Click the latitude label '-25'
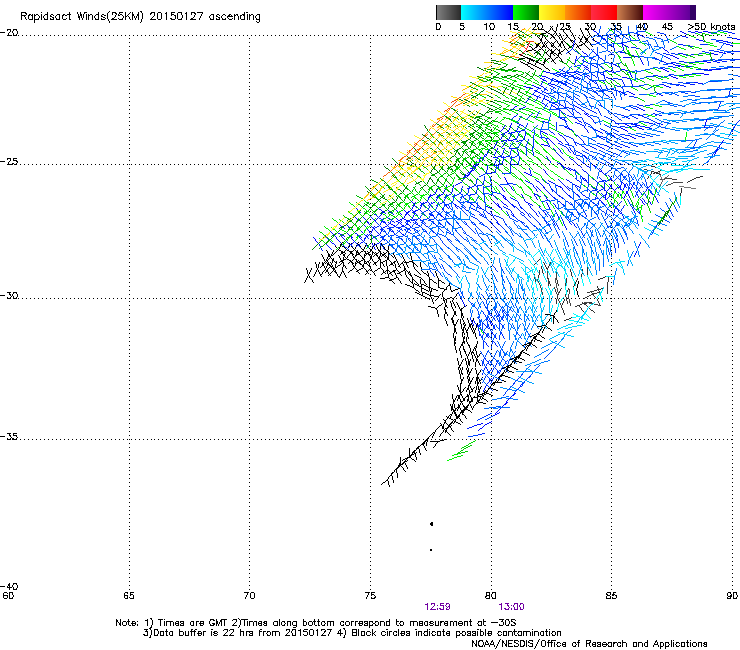 [9, 161]
